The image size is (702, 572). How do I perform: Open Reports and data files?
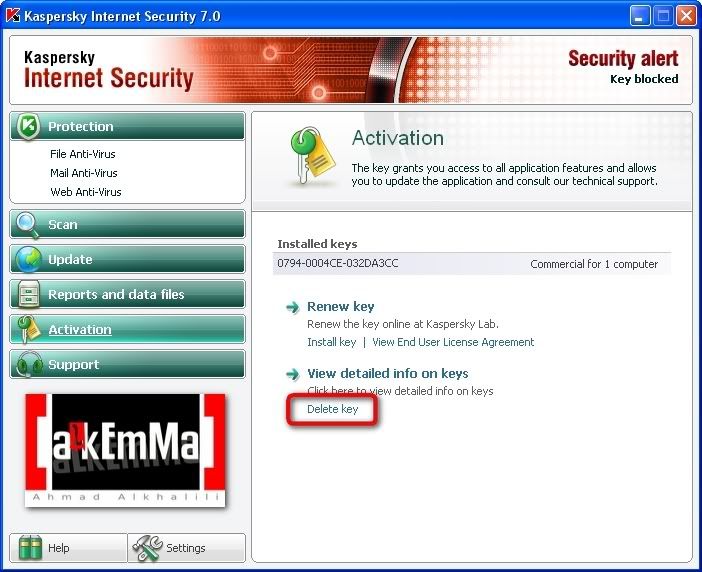[128, 295]
